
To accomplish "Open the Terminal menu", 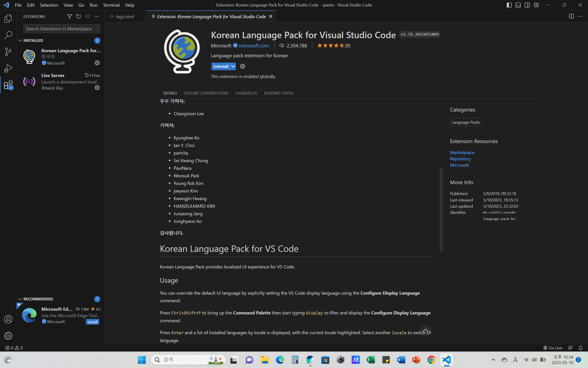I will (111, 5).
